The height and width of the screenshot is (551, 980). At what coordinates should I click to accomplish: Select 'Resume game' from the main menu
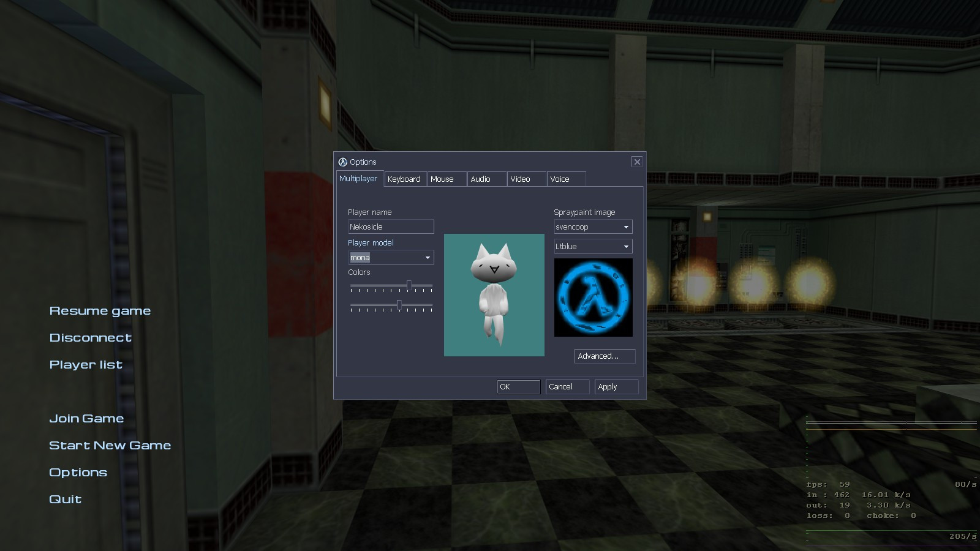99,310
